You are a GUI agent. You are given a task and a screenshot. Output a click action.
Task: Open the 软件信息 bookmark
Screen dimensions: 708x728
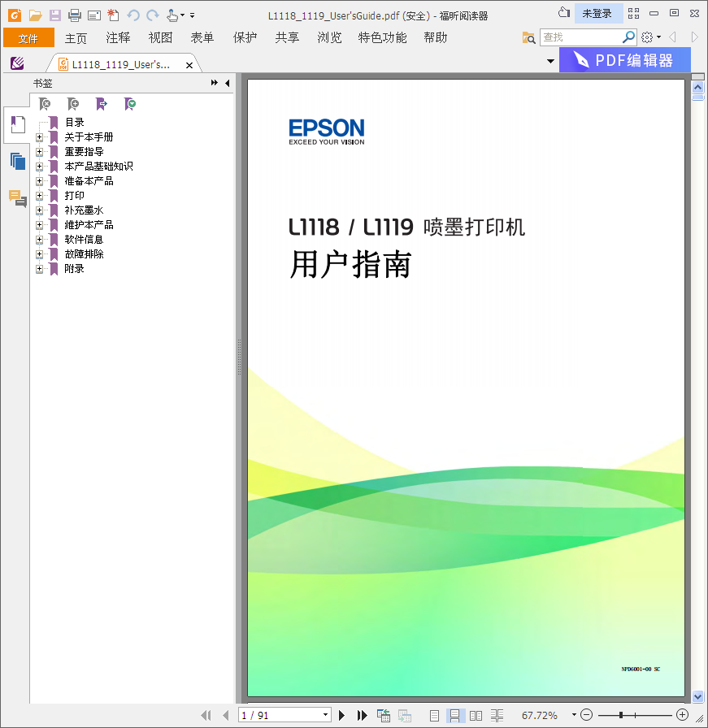84,240
